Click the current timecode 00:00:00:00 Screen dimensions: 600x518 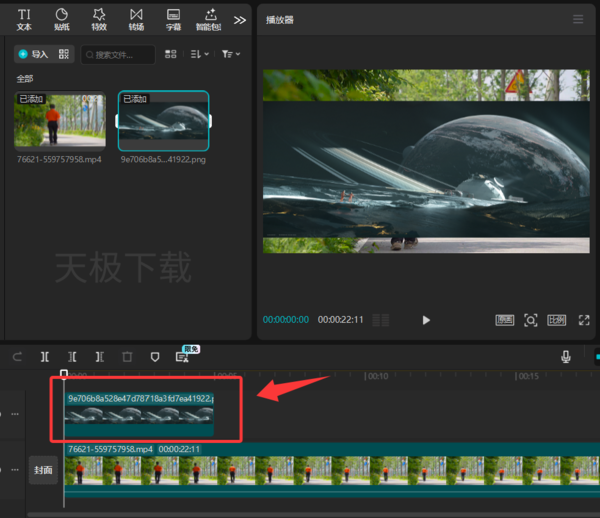tap(286, 319)
